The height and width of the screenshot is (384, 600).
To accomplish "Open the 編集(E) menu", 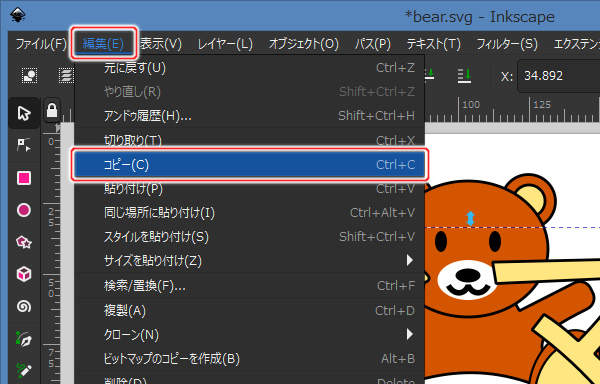I will coord(103,43).
